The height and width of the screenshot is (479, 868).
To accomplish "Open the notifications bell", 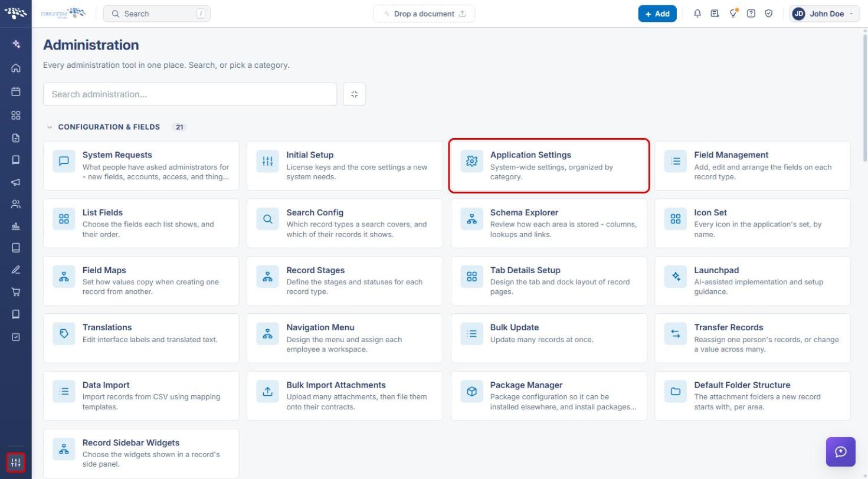I will 697,14.
